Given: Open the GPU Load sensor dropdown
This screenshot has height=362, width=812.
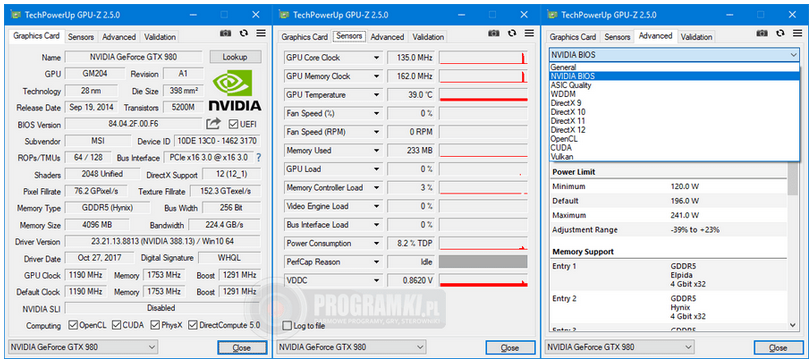Looking at the screenshot, I should pyautogui.click(x=376, y=169).
